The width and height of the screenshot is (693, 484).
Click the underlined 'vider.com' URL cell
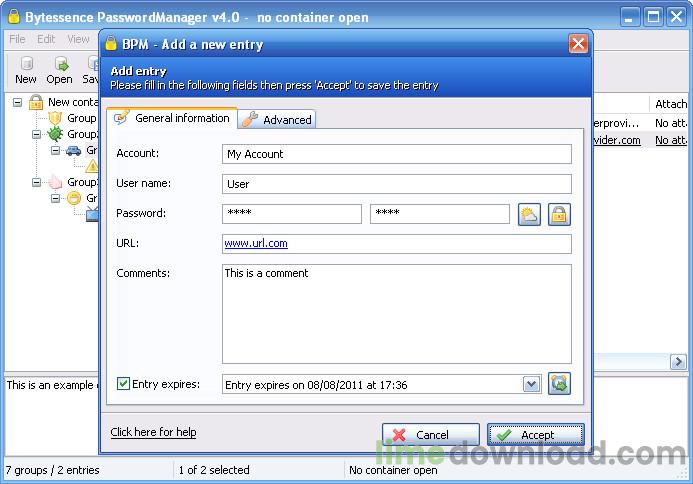click(617, 140)
